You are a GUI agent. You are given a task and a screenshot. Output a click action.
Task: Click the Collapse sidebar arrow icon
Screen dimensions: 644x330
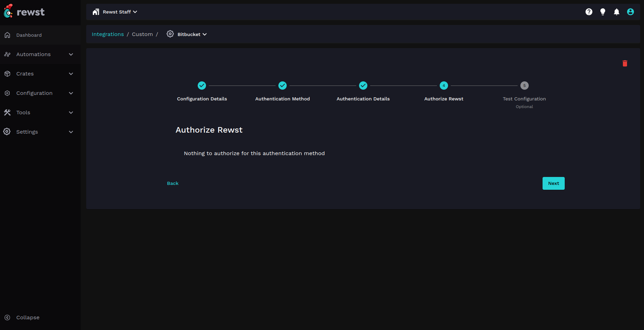click(x=7, y=318)
